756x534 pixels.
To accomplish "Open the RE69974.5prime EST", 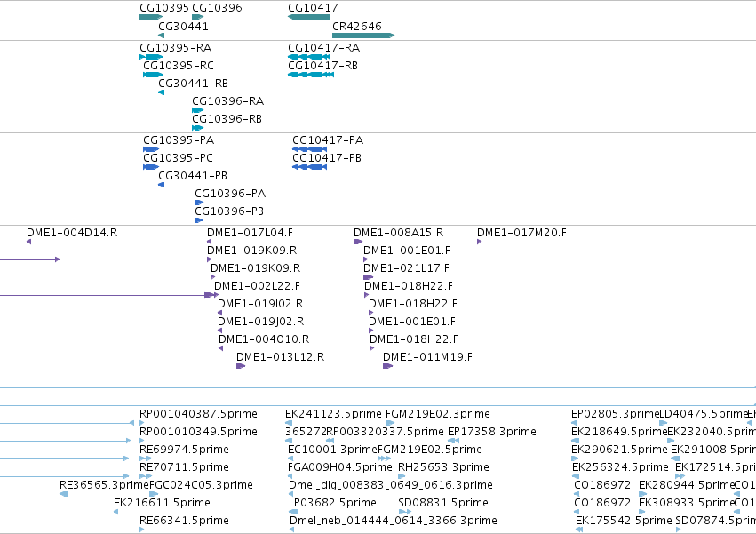I will pos(184,450).
